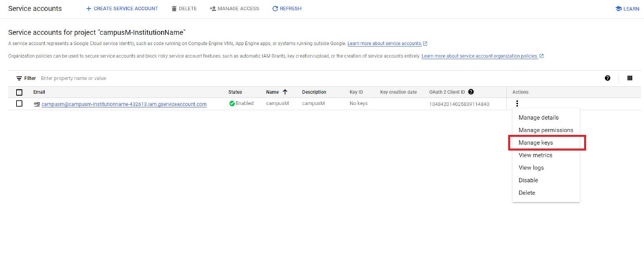Viewport: 644px width, 254px height.
Task: Refresh the service accounts list
Action: point(287,9)
